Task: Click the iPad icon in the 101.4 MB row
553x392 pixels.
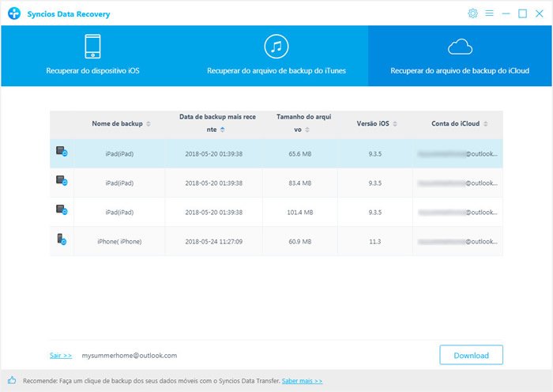Action: point(62,210)
